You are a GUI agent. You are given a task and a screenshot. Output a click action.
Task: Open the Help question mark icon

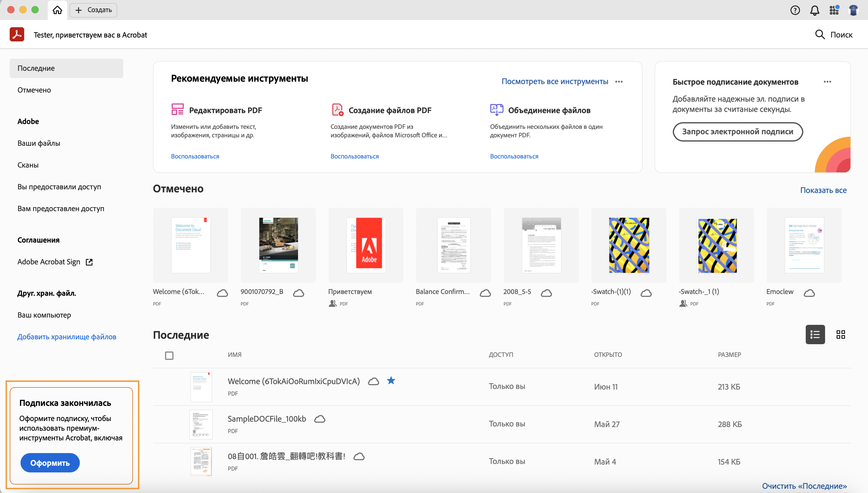(795, 10)
